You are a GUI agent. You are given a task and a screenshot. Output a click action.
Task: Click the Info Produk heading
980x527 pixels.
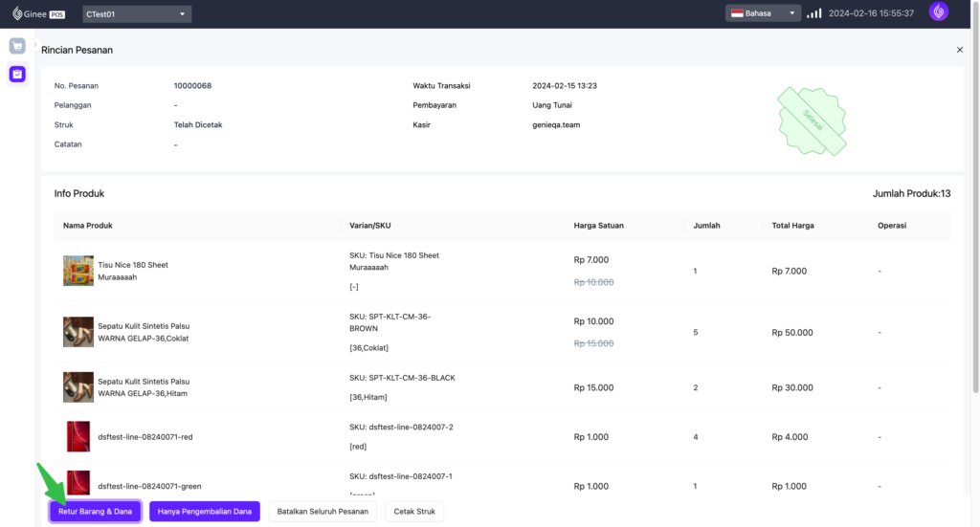(x=79, y=193)
